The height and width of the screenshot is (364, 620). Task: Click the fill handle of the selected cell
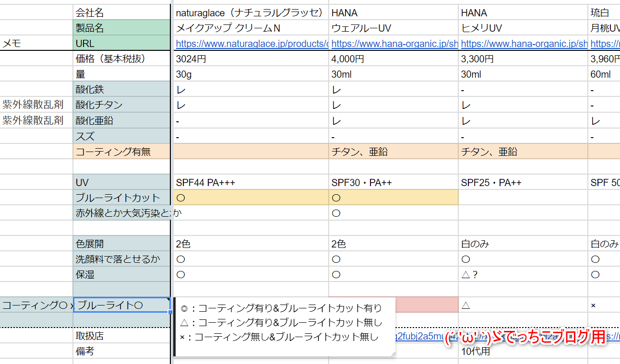coord(170,312)
